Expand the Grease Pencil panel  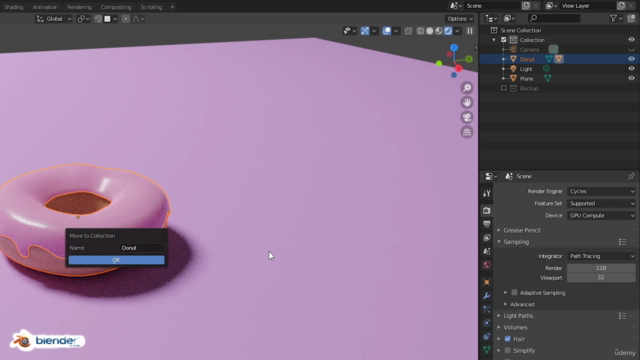tap(522, 230)
